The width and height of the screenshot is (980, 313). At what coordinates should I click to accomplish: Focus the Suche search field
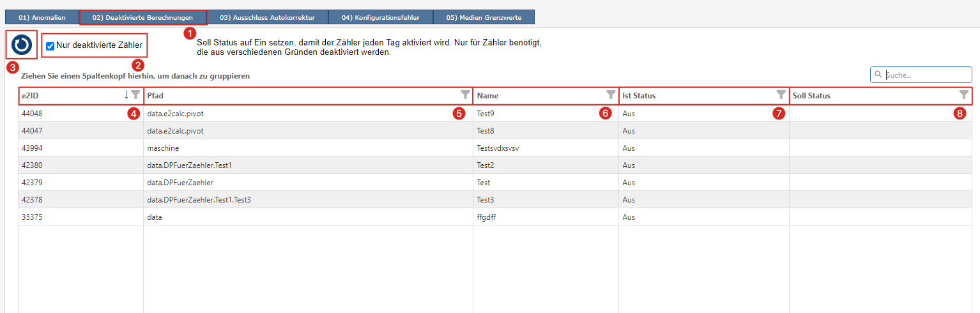point(921,75)
